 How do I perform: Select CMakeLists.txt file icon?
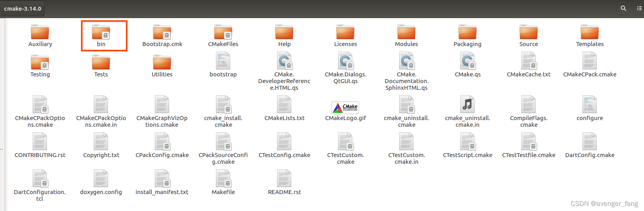284,104
